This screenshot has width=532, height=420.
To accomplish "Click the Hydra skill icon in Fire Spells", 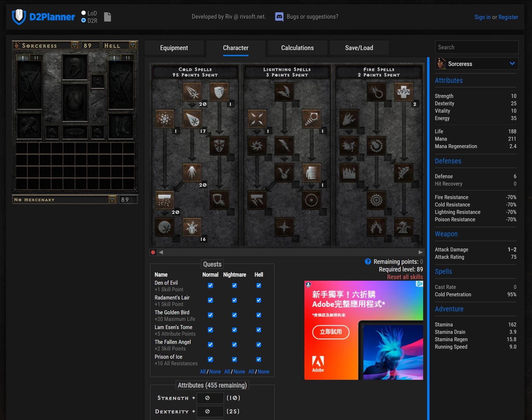I will coord(403,227).
